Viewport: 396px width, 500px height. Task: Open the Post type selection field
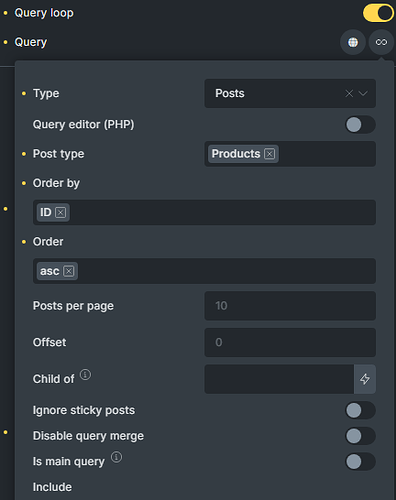click(x=290, y=154)
